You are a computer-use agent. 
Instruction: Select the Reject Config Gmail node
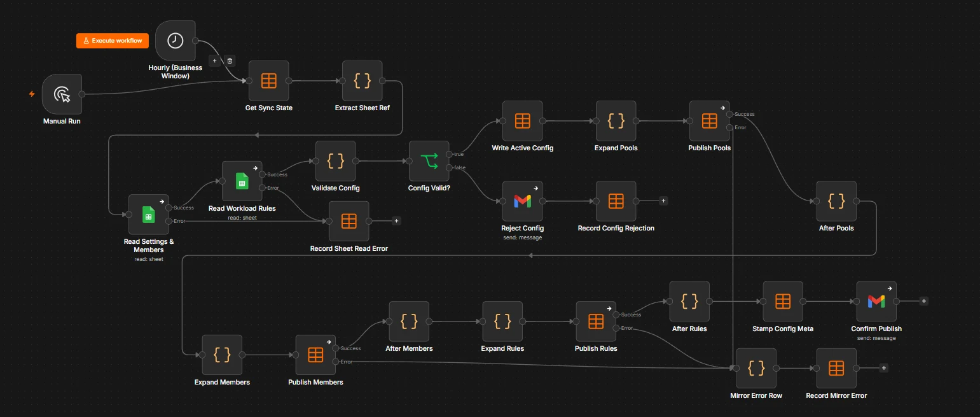[523, 201]
